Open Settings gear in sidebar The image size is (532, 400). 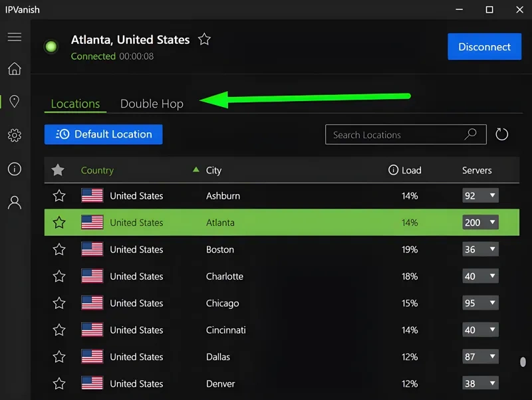[15, 136]
